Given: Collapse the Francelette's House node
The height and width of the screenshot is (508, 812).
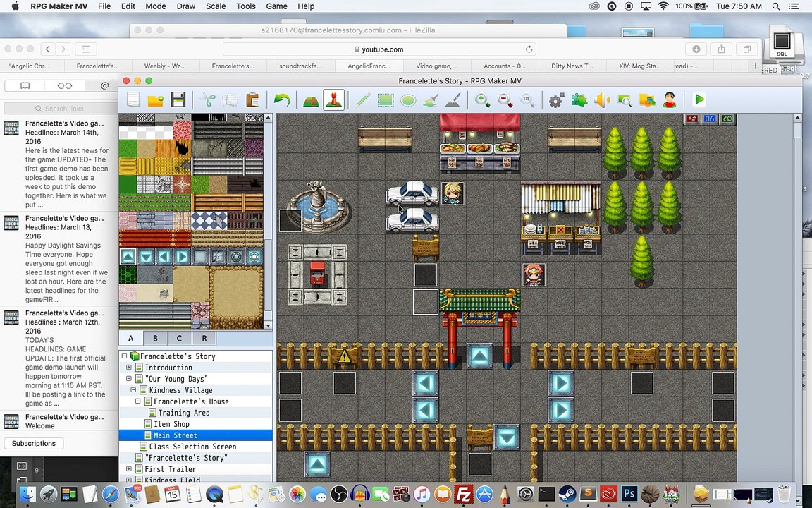Looking at the screenshot, I should (x=138, y=401).
